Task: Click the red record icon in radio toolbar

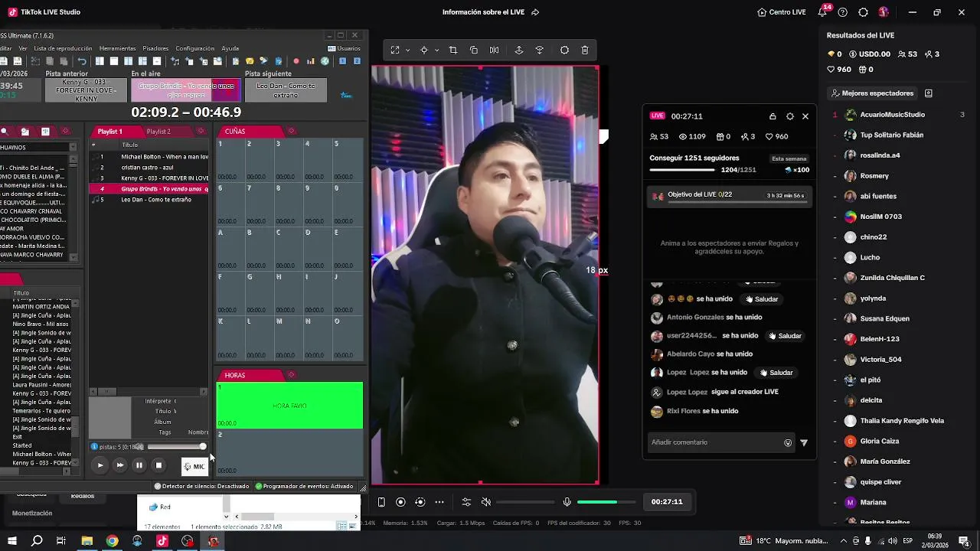Action: coord(296,61)
